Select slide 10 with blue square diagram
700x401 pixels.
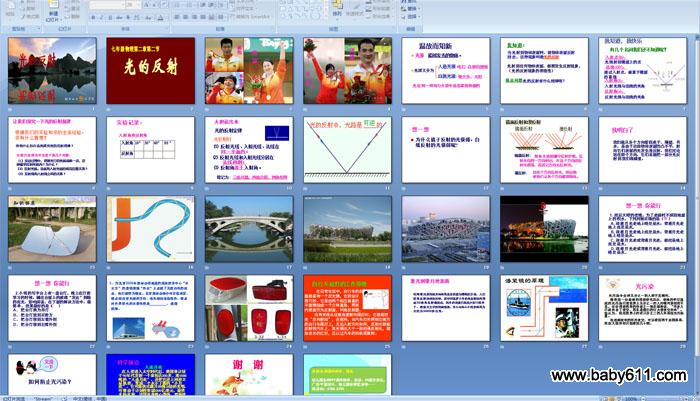[x=249, y=150]
